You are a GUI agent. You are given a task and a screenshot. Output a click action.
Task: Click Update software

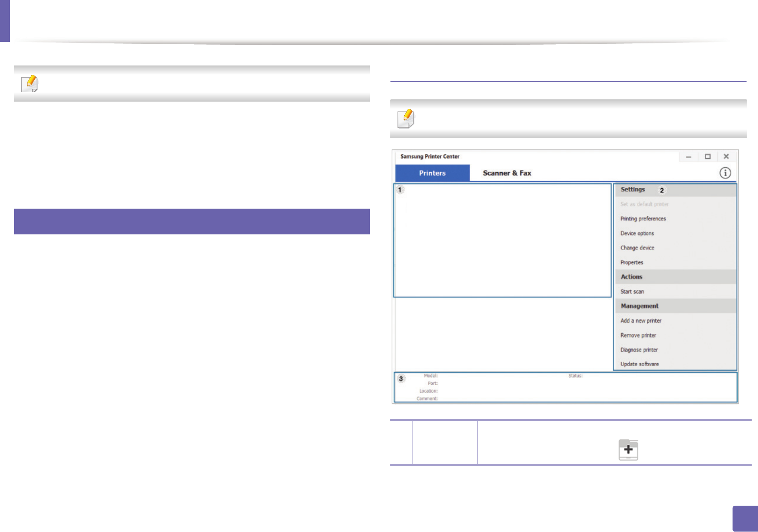point(639,364)
